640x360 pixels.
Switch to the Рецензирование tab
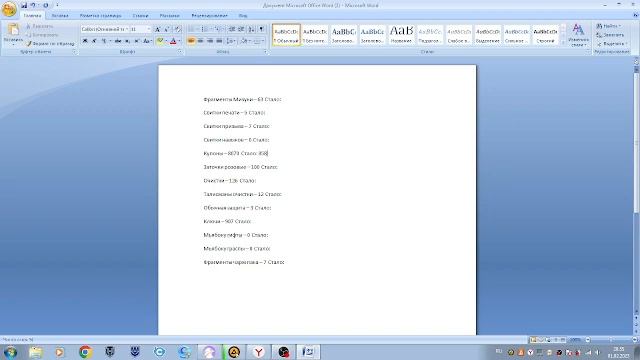click(209, 16)
